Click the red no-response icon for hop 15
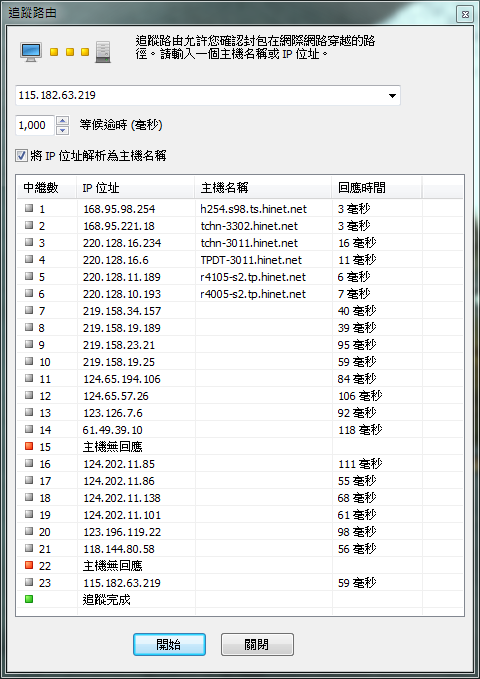 coord(29,446)
